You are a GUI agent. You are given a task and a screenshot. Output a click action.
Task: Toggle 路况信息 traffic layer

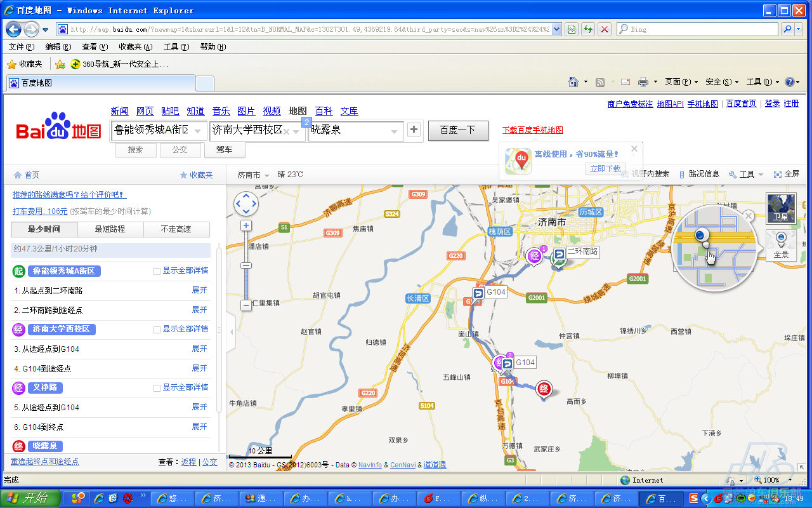pos(699,174)
